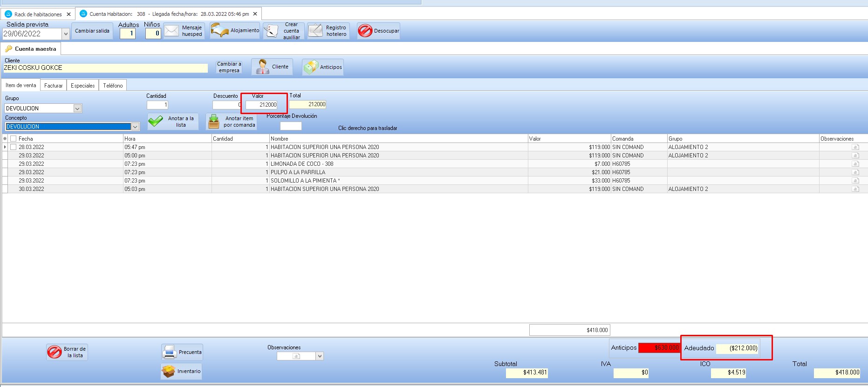Open the Cliente person icon button

coord(263,67)
